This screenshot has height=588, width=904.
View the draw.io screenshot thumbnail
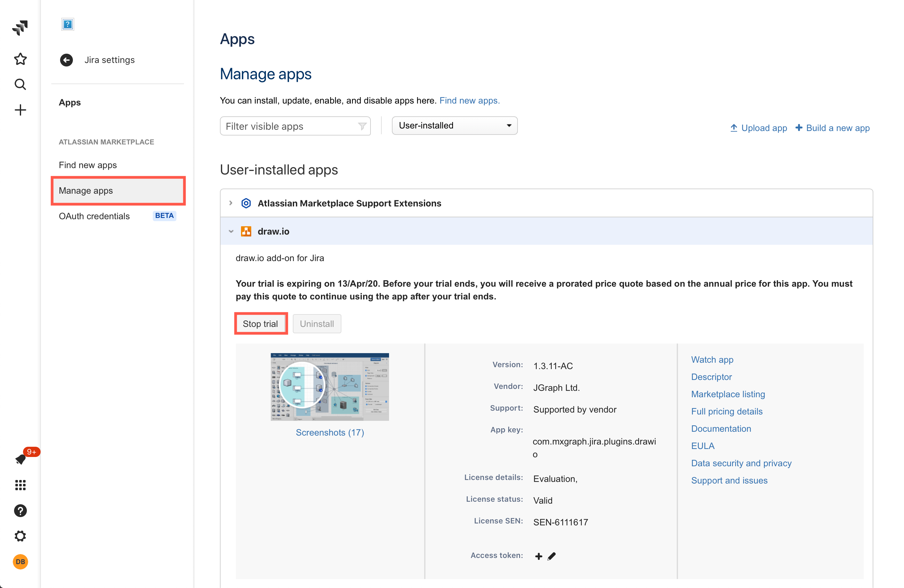330,386
